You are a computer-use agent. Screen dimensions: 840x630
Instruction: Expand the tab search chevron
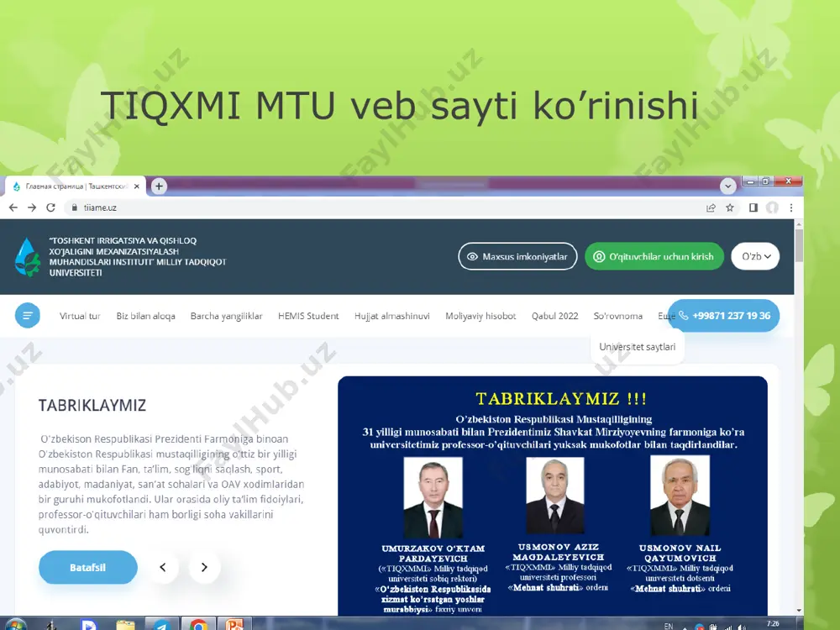727,186
